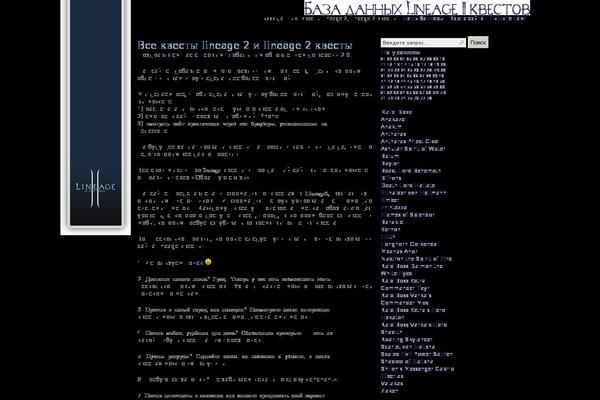Open the Antharas Priest Cloe link
Viewport: 600px width, 400px height.
coord(409,141)
